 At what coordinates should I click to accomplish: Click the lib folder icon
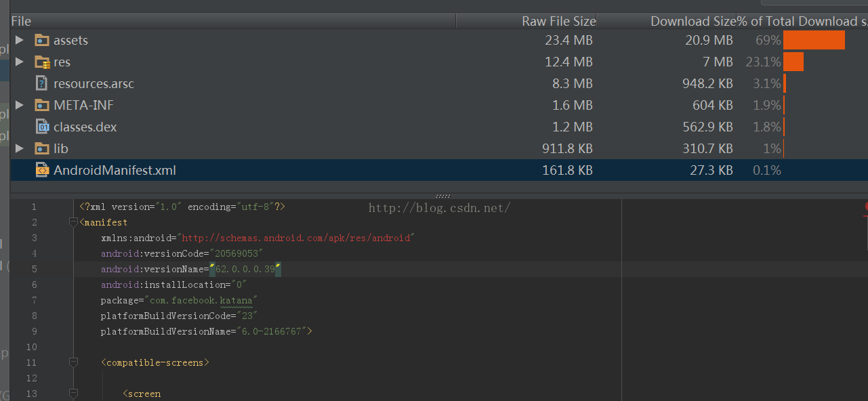[42, 148]
